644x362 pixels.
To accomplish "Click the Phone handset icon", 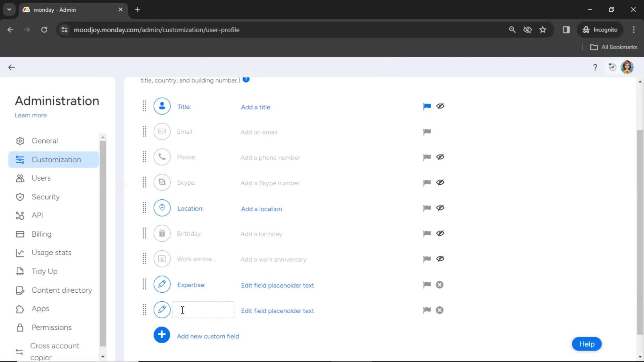I will 162,157.
